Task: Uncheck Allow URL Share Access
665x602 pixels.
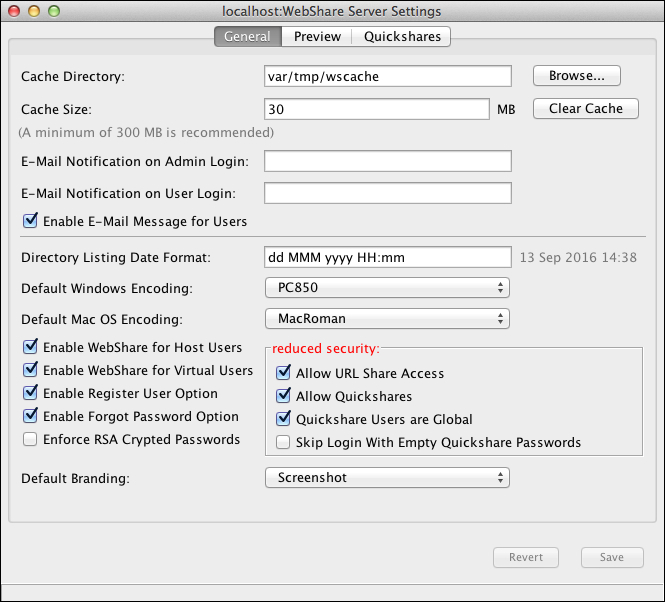Action: (x=284, y=373)
